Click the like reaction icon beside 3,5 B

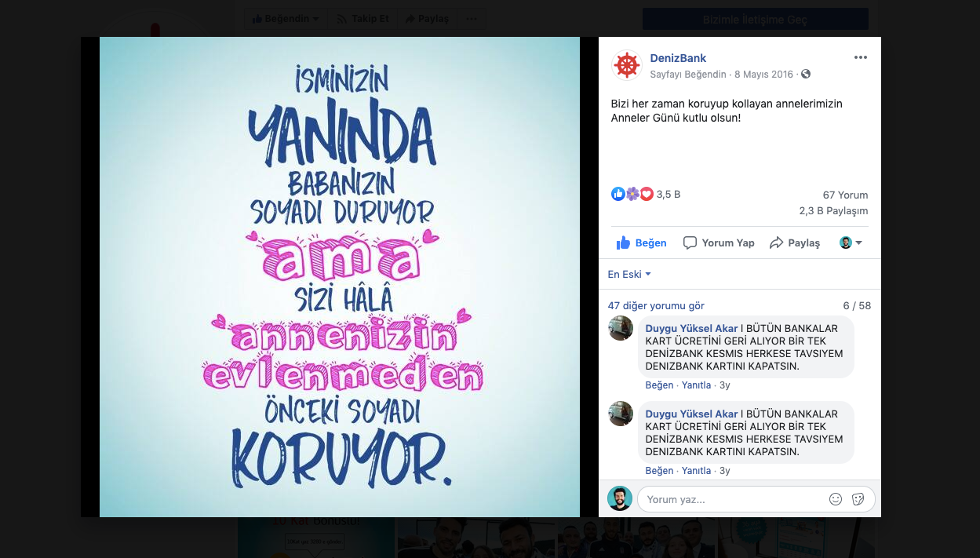618,194
